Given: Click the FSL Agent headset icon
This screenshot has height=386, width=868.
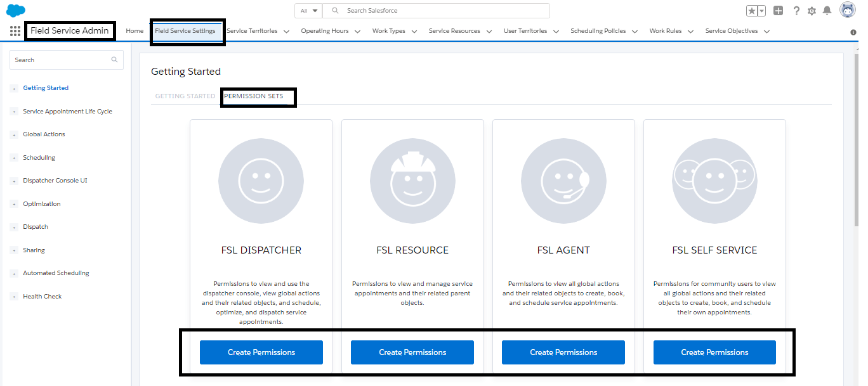Looking at the screenshot, I should click(563, 181).
